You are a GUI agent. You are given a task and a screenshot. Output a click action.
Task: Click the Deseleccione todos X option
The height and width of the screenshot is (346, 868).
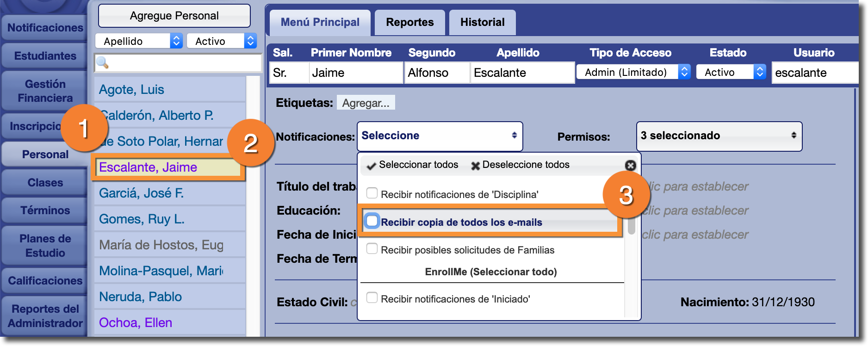coord(520,165)
